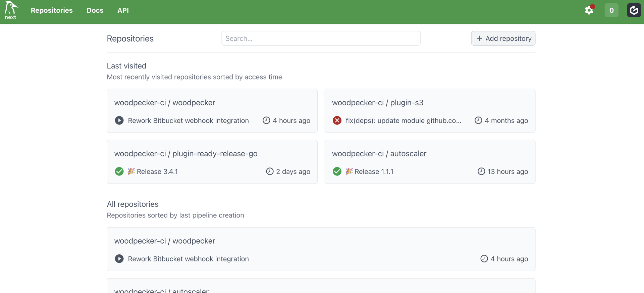
Task: Click clock icon beside '2 days ago'
Action: [270, 172]
